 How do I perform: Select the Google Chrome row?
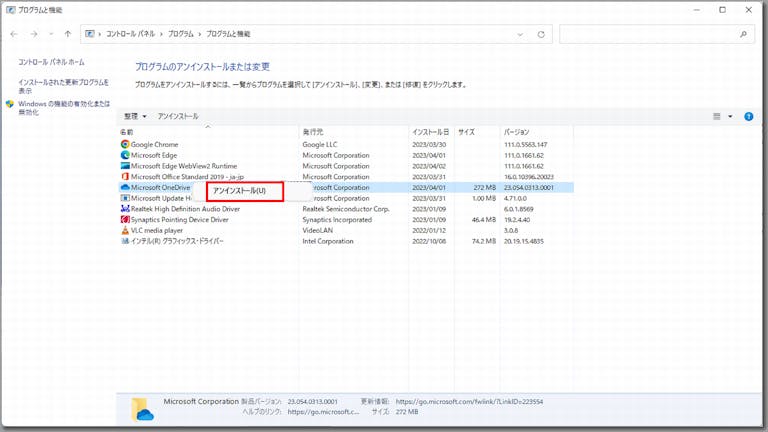pyautogui.click(x=346, y=144)
